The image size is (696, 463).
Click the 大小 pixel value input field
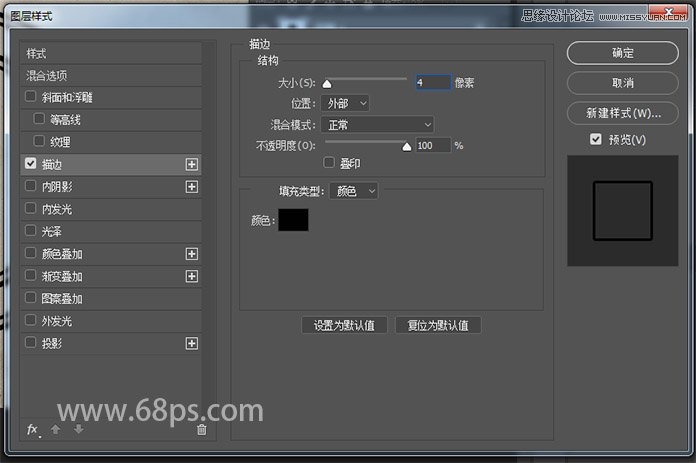pos(433,83)
